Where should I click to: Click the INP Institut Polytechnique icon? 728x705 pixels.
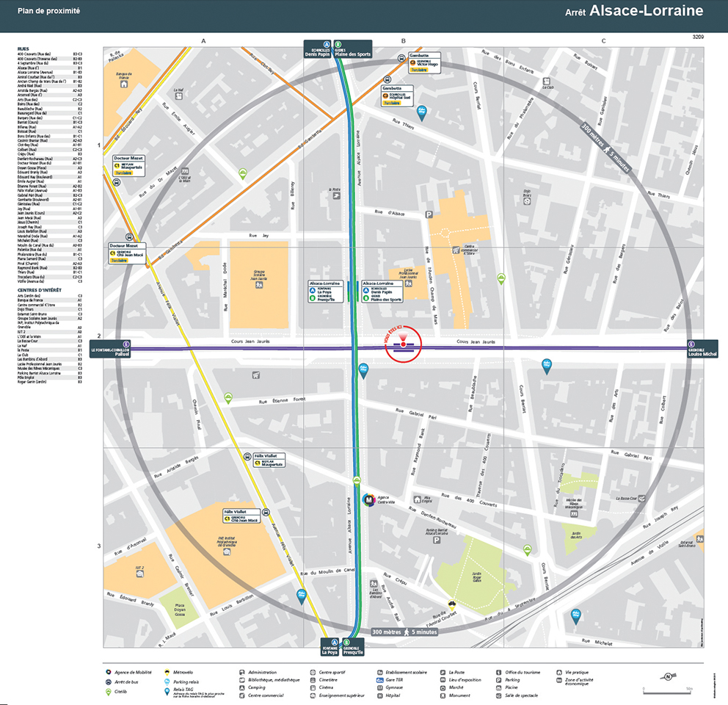click(x=227, y=552)
